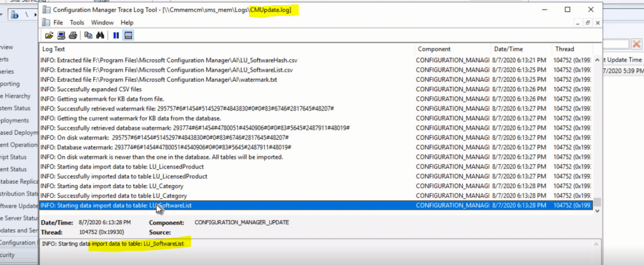Viewport: 644px width, 265px height.
Task: Click the Log Text column header
Action: pos(226,49)
